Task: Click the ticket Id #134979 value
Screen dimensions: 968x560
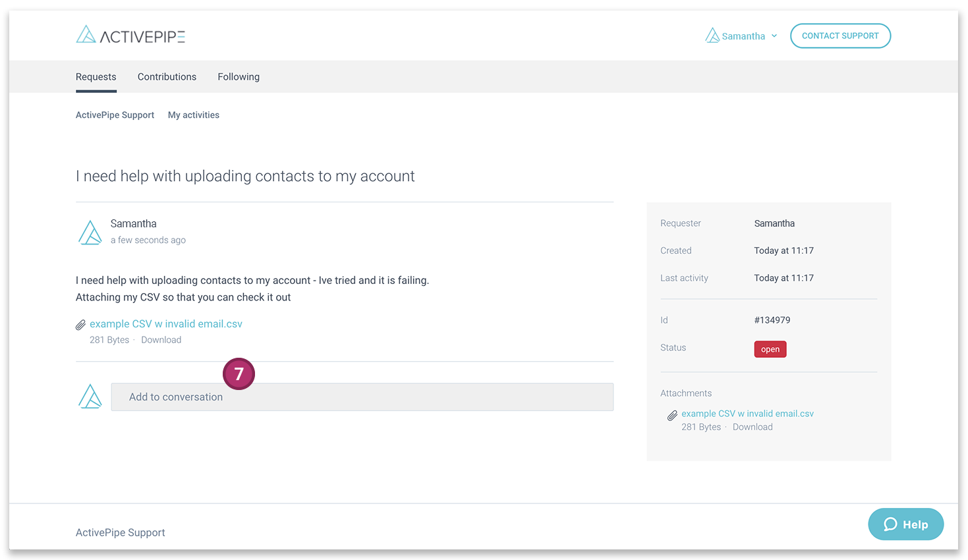Action: click(x=772, y=320)
